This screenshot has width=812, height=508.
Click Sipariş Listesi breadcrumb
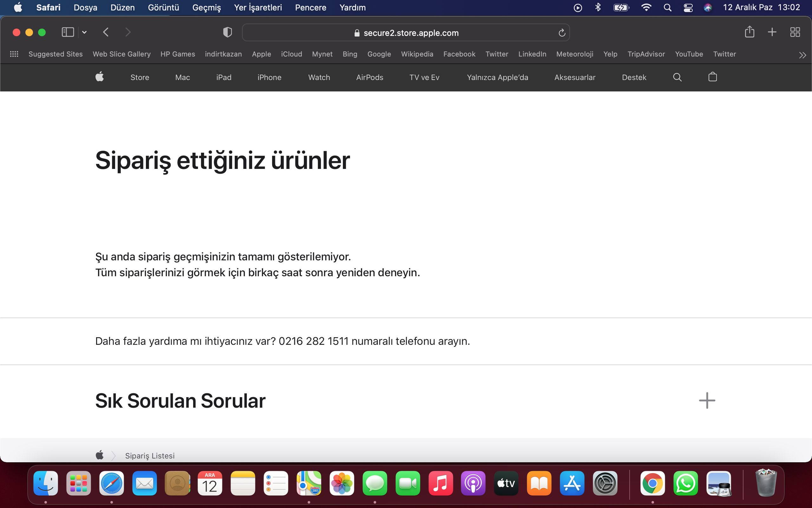(x=150, y=456)
